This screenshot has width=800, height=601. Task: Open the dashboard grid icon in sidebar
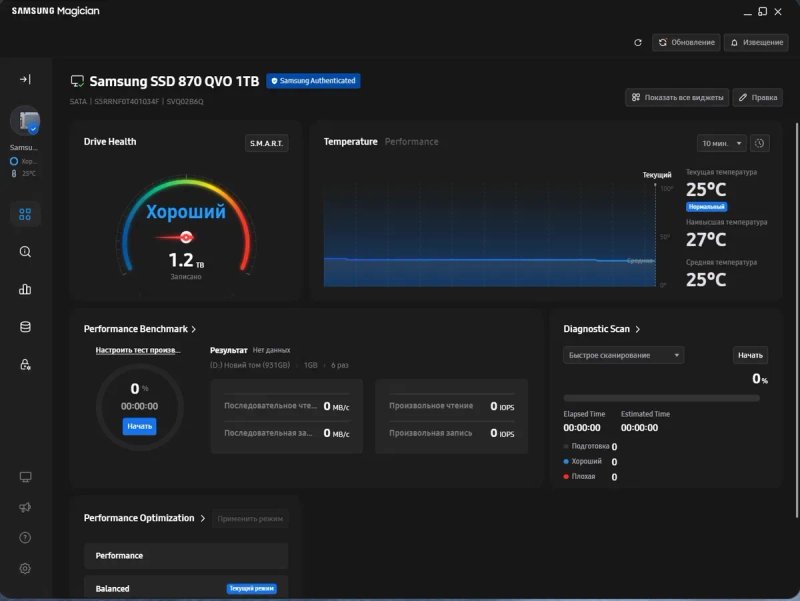coord(25,214)
